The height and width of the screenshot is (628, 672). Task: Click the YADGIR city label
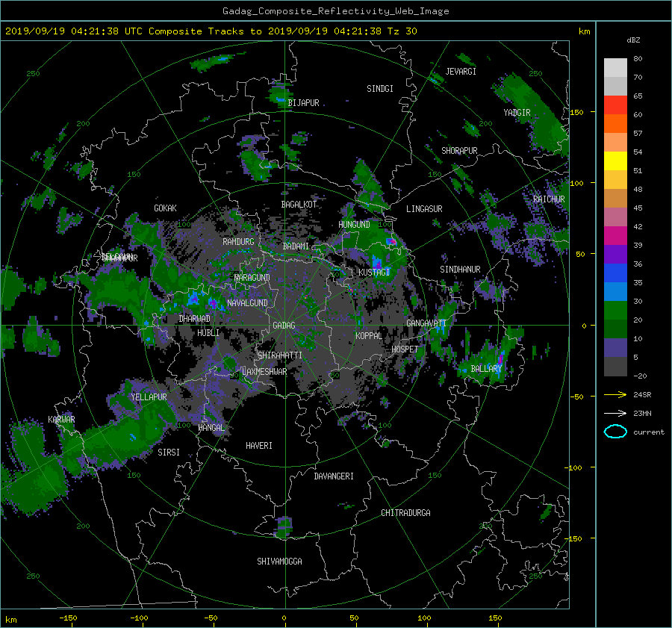click(x=517, y=113)
